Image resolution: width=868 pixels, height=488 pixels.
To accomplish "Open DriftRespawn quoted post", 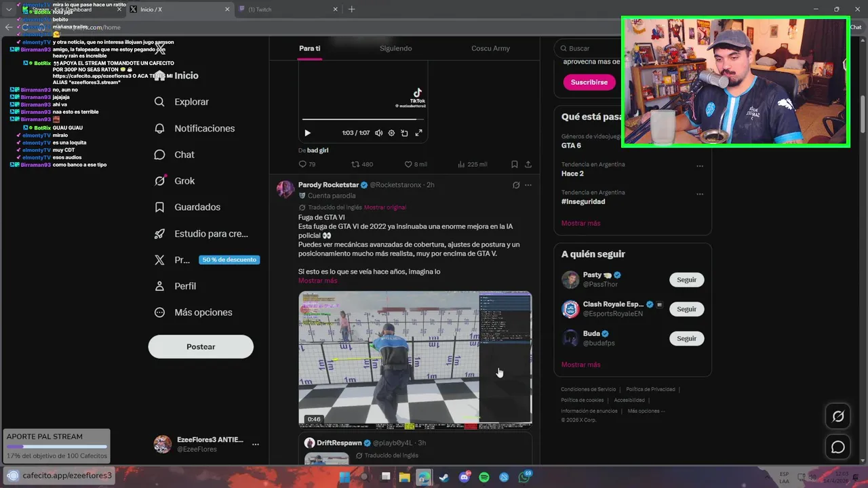I will coord(415,449).
